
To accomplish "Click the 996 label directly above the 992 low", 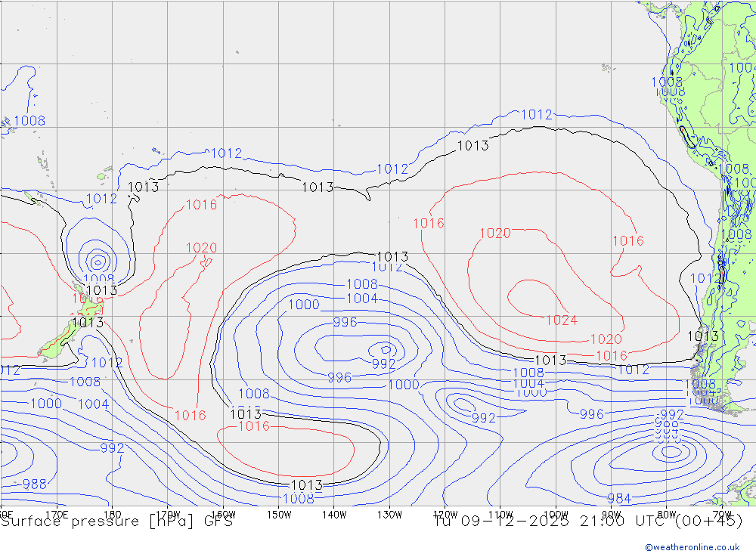I will tap(345, 322).
